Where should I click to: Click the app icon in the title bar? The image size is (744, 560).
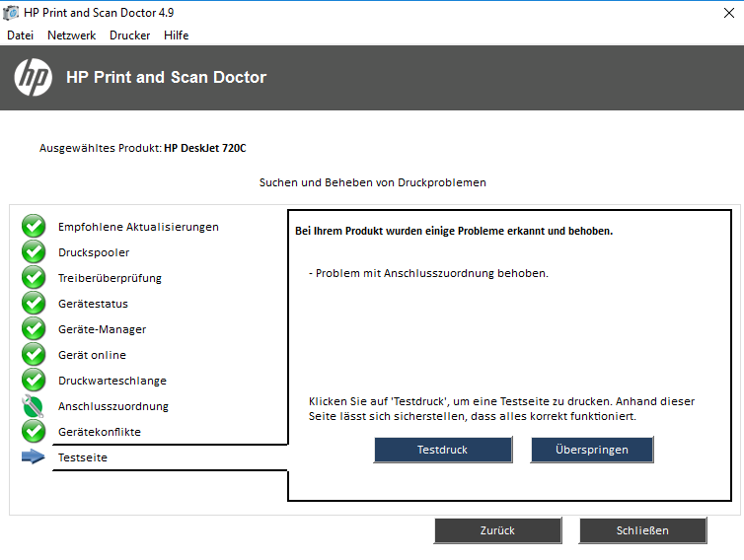(11, 13)
